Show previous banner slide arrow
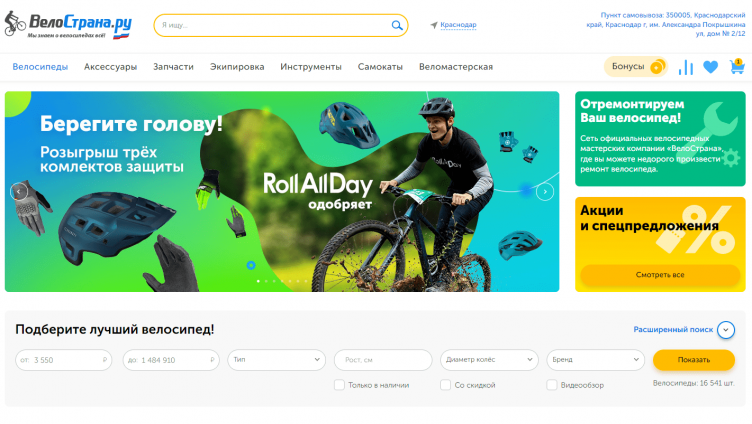752x424 pixels. [19, 192]
